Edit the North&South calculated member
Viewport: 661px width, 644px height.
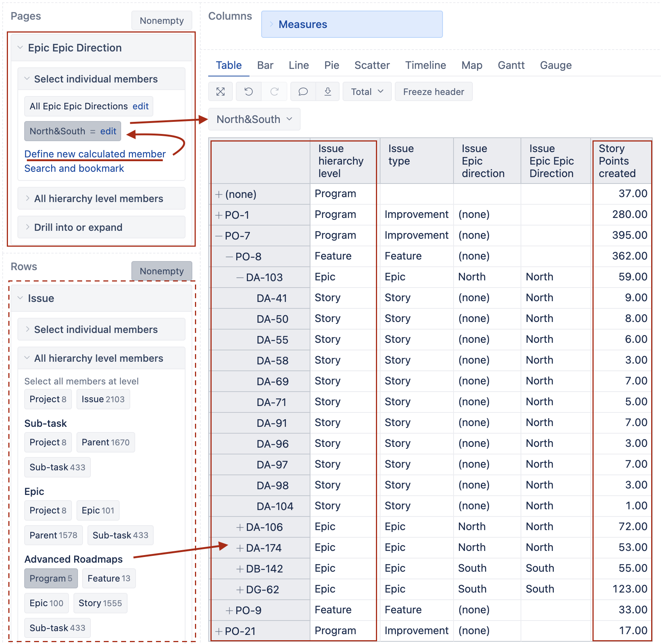click(x=109, y=131)
